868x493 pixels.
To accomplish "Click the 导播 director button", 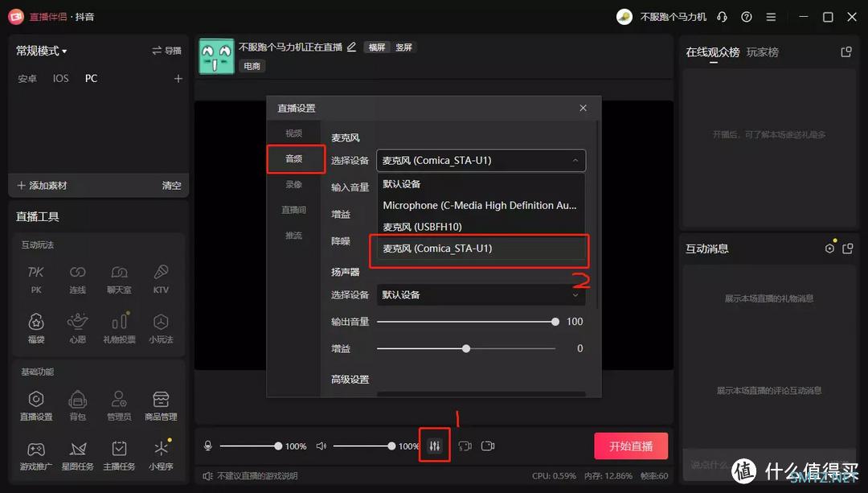I will coord(166,51).
